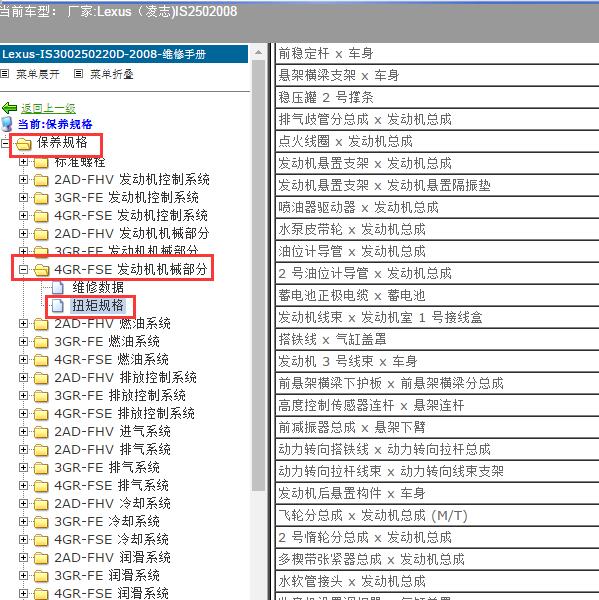Click the row 前稳定杆 x 车身
This screenshot has height=600, width=599.
pyautogui.click(x=437, y=54)
